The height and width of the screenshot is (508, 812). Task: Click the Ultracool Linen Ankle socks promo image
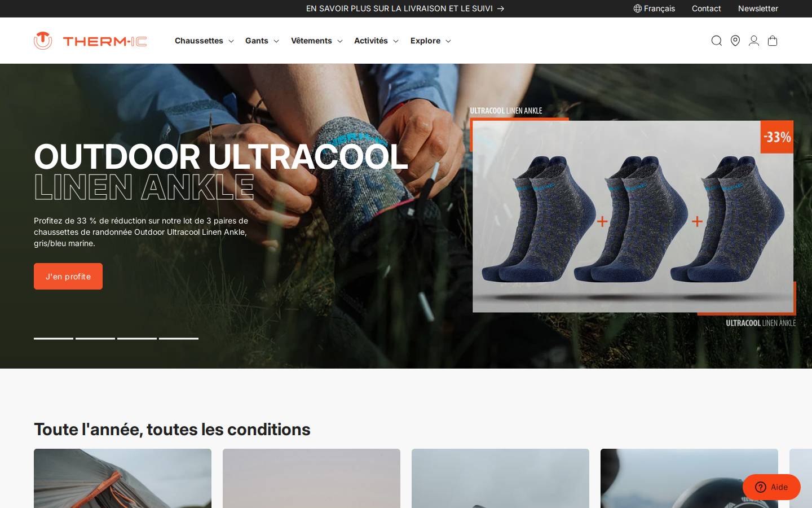633,217
